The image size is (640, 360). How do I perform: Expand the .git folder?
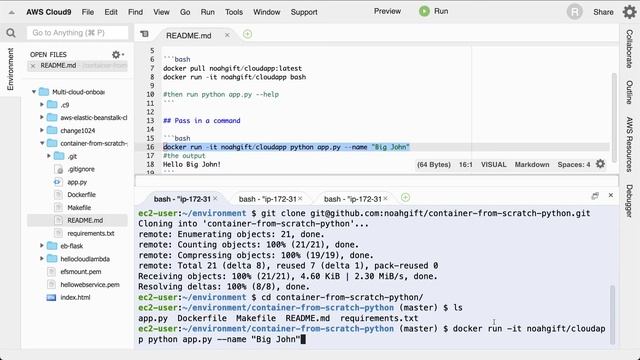(49, 156)
